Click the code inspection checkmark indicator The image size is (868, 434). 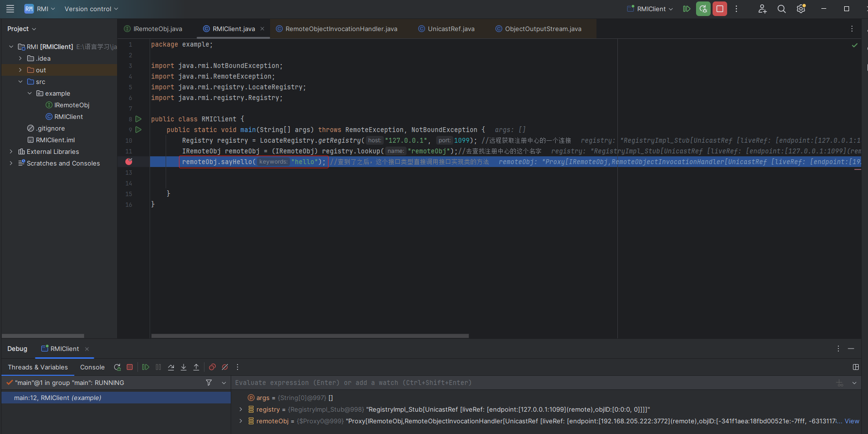854,45
